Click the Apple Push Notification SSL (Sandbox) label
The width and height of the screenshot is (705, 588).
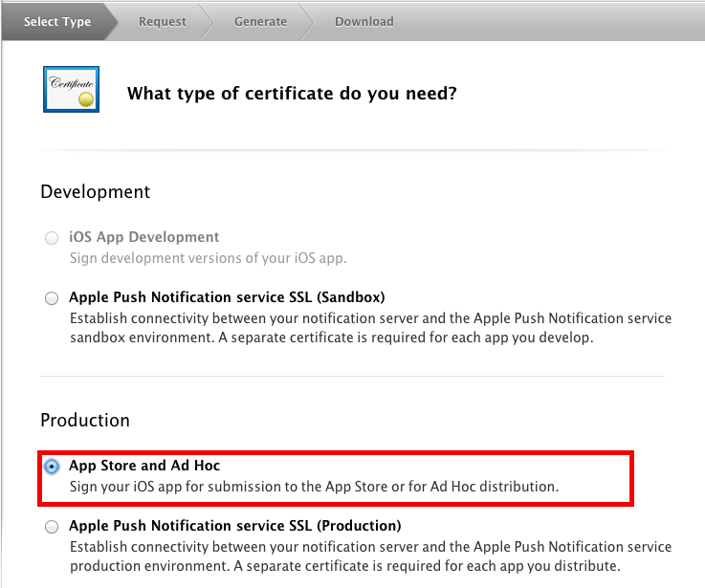(227, 297)
